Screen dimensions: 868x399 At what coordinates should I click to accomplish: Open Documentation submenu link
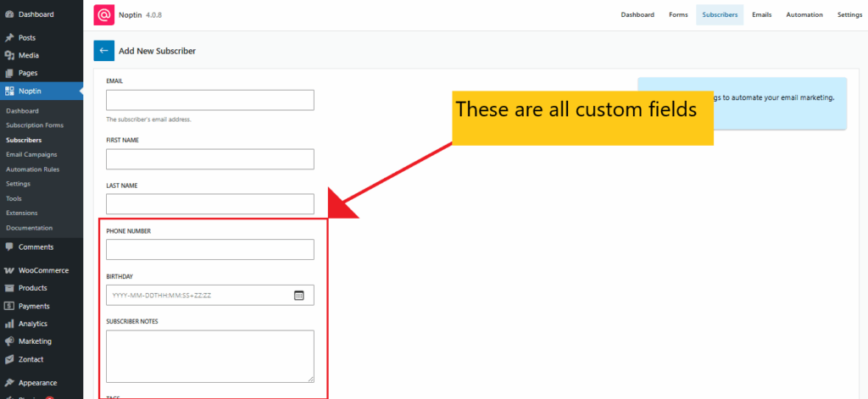point(30,227)
